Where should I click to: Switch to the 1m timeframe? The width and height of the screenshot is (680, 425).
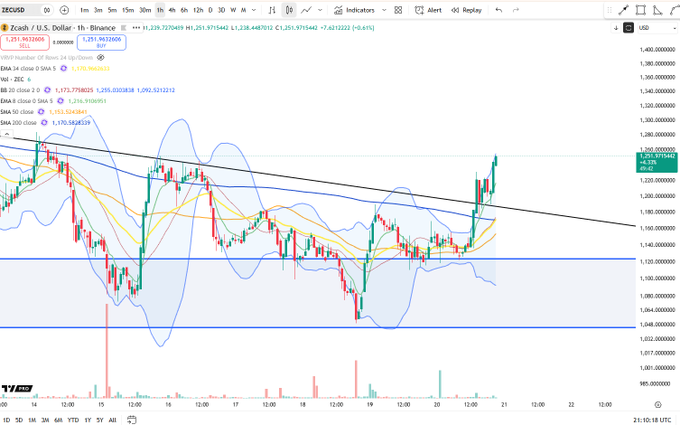click(x=84, y=10)
